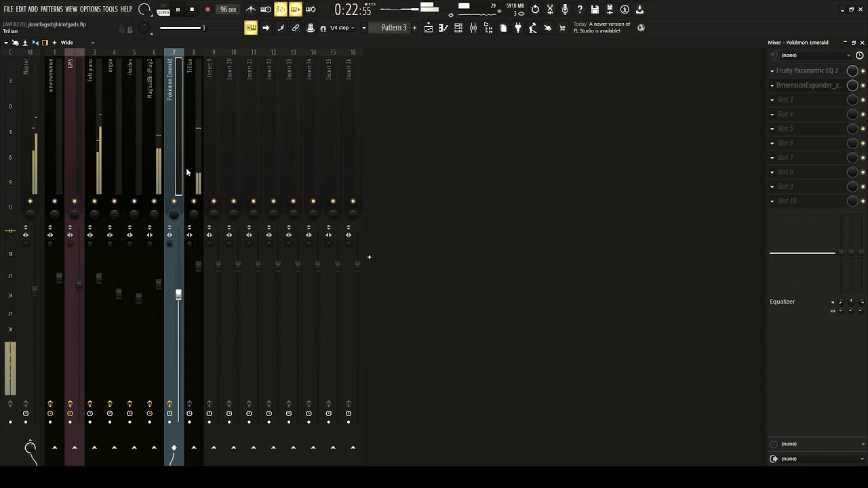The image size is (868, 488).
Task: Toggle wait for input to start playing
Action: coord(266,9)
